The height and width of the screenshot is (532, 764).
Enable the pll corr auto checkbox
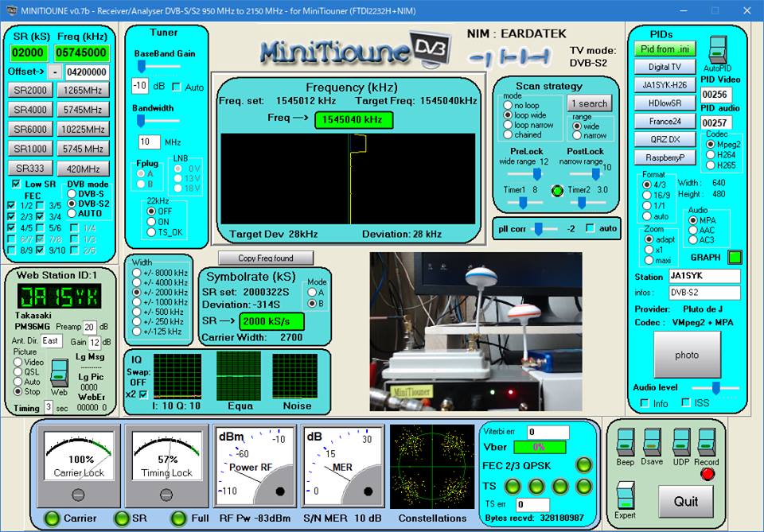[591, 227]
